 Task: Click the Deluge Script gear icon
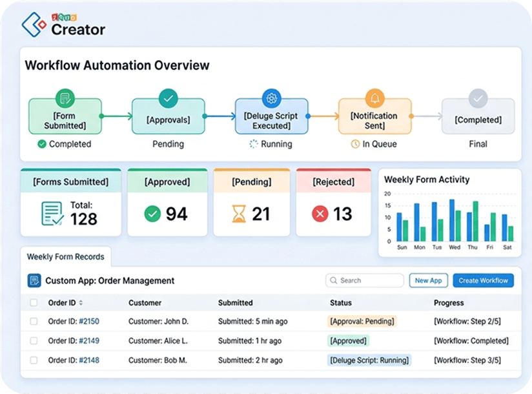point(271,98)
